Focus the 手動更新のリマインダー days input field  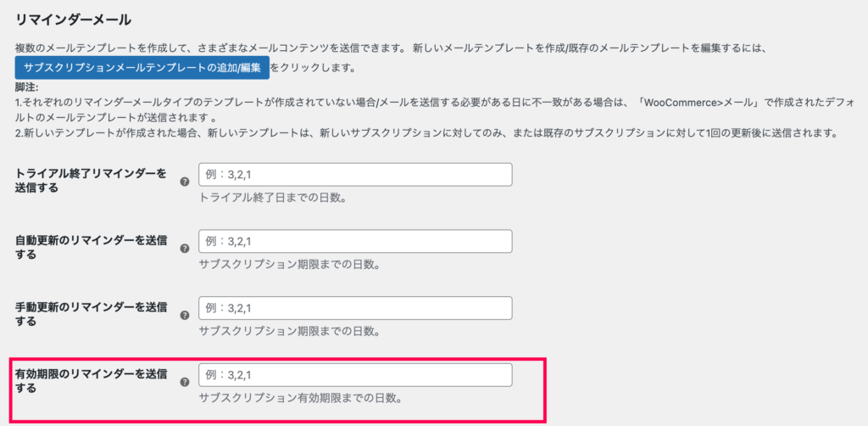click(355, 308)
